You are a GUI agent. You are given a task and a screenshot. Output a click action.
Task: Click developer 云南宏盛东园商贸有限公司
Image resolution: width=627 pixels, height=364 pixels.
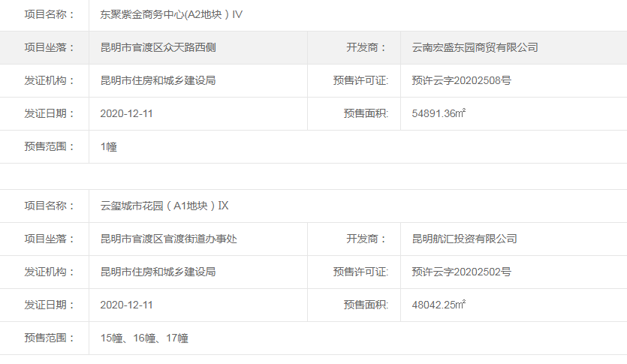(x=475, y=47)
